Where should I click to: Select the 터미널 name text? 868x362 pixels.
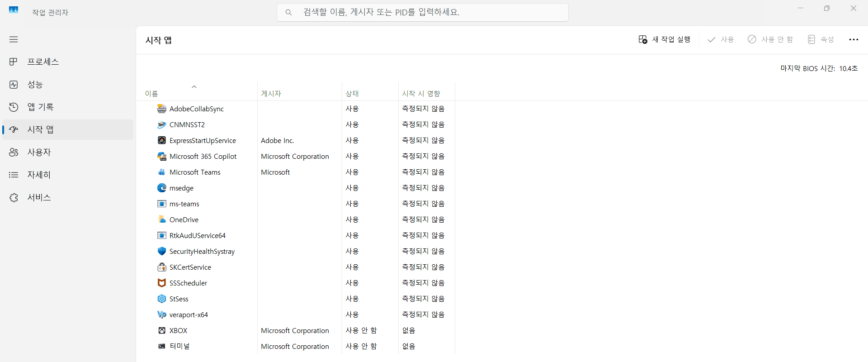point(179,346)
